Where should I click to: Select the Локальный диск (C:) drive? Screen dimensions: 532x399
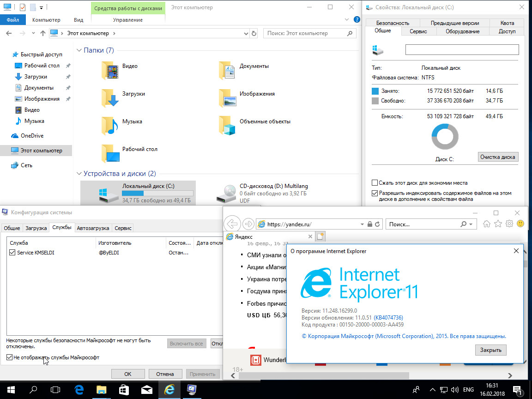pos(138,193)
